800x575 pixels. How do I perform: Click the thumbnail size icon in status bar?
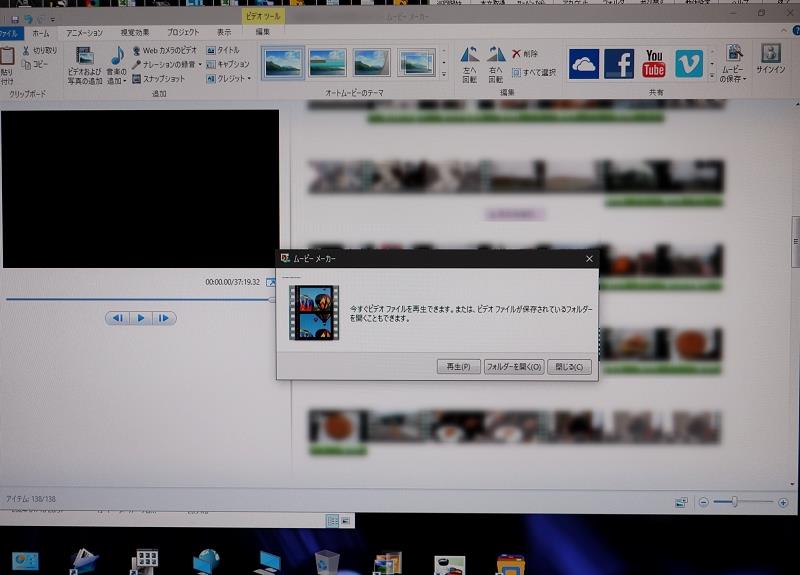coord(681,503)
